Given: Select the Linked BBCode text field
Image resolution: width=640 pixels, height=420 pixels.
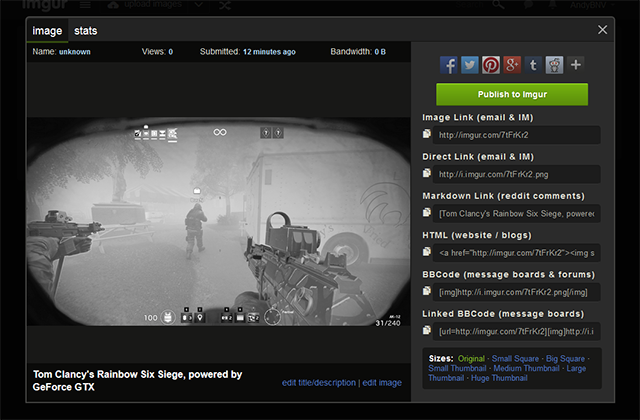Looking at the screenshot, I should tap(517, 331).
